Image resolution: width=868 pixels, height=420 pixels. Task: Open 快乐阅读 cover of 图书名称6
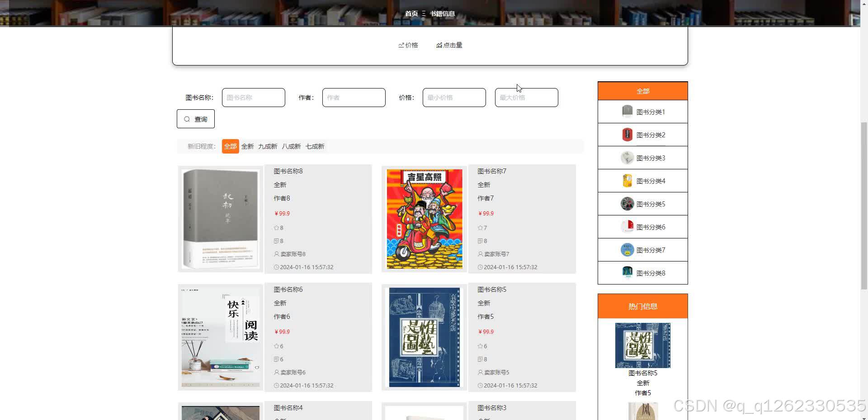221,337
